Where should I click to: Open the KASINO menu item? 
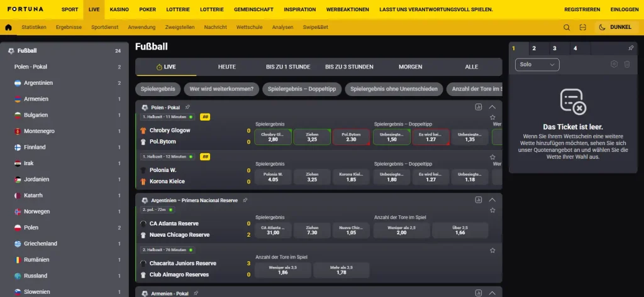pyautogui.click(x=119, y=9)
